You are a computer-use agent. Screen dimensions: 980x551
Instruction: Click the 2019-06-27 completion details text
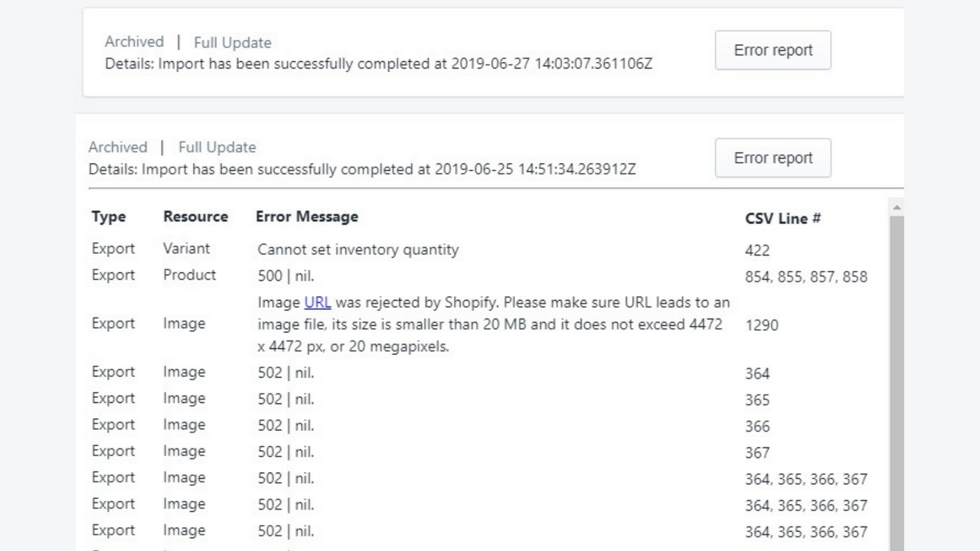pyautogui.click(x=379, y=64)
